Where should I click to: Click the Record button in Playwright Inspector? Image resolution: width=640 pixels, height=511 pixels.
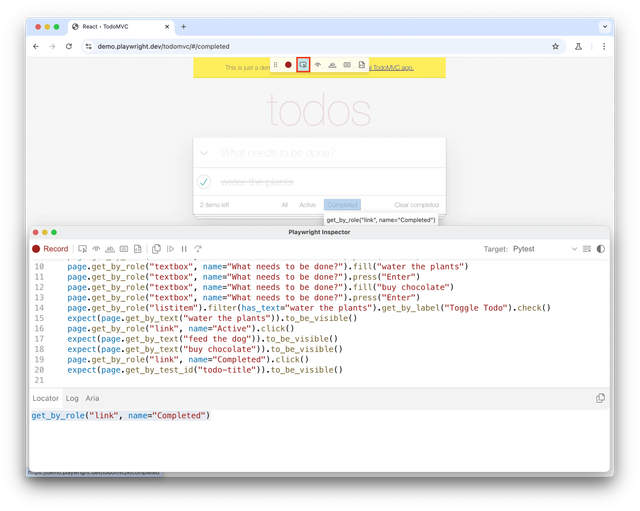point(50,248)
